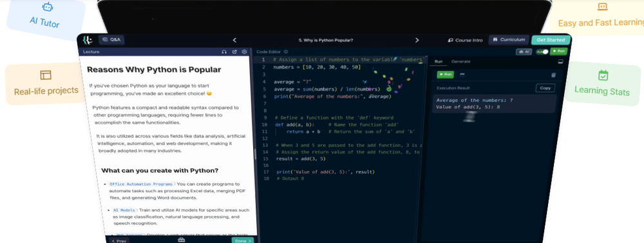The height and width of the screenshot is (243, 644).
Task: Click the panel layout icon beside Generate tab
Action: point(561,62)
